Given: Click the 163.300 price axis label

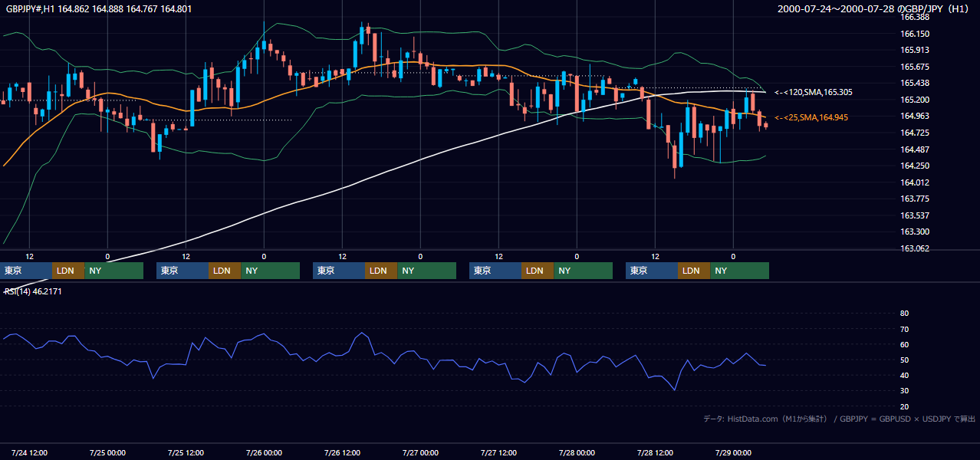Looking at the screenshot, I should point(915,232).
